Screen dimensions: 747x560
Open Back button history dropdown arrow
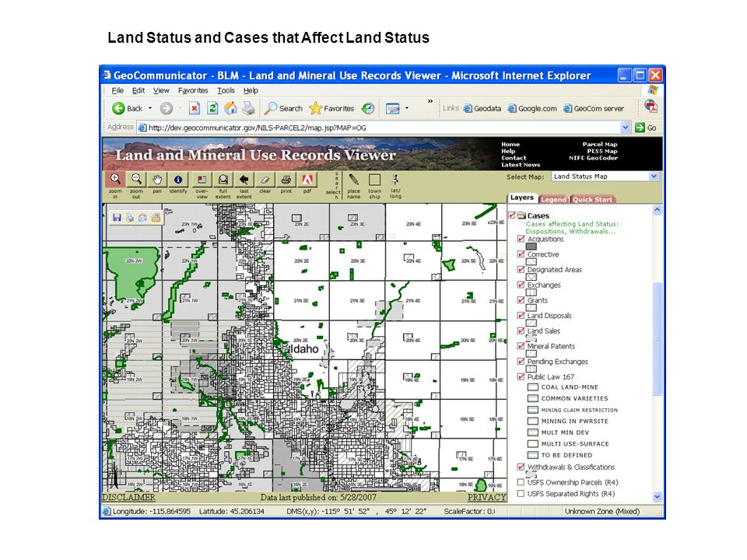tap(150, 109)
